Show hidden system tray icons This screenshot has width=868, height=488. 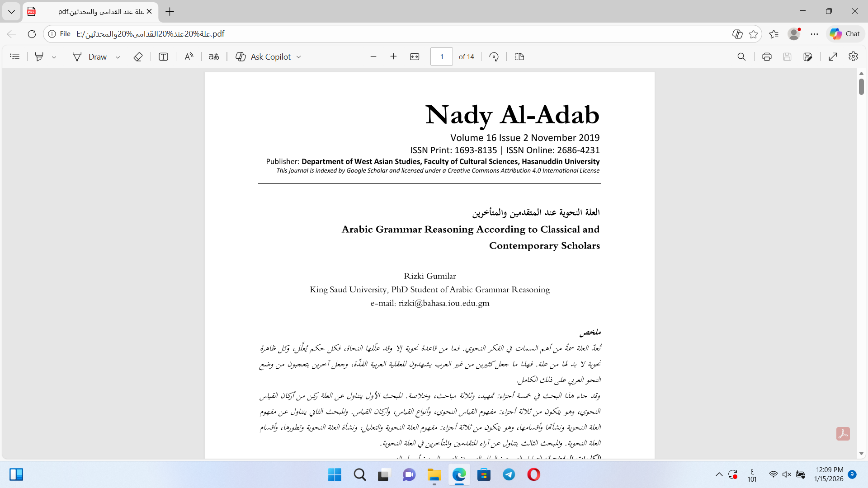coord(719,474)
